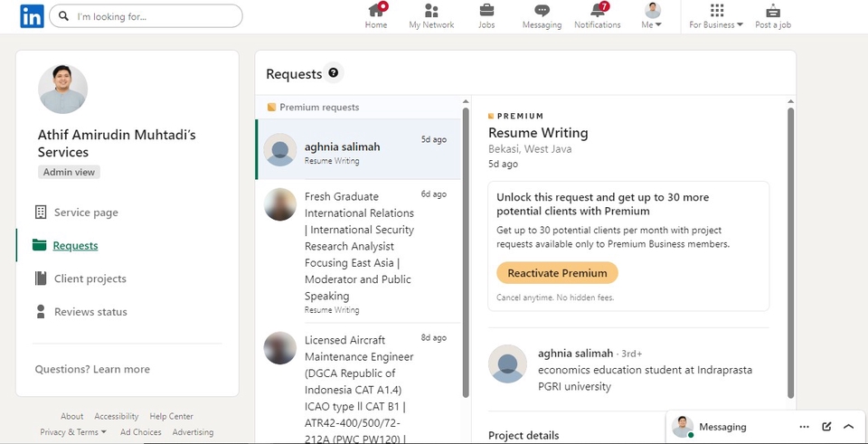Open the Fresh Graduate International Relations request
This screenshot has width=868, height=444.
[x=358, y=251]
